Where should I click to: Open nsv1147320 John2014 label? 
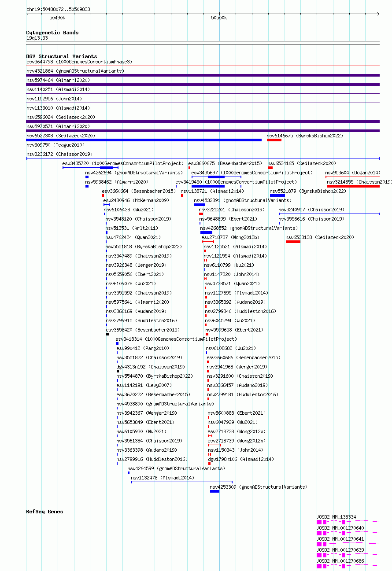click(x=232, y=274)
